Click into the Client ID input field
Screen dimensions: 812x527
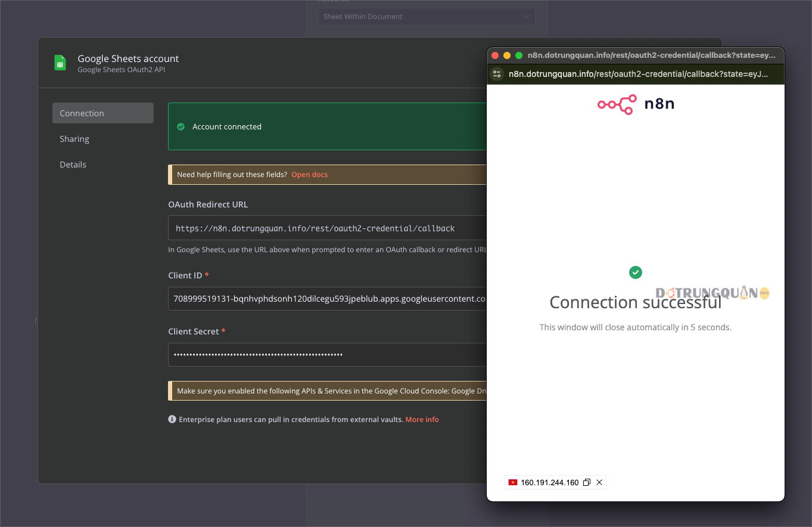[x=328, y=299]
